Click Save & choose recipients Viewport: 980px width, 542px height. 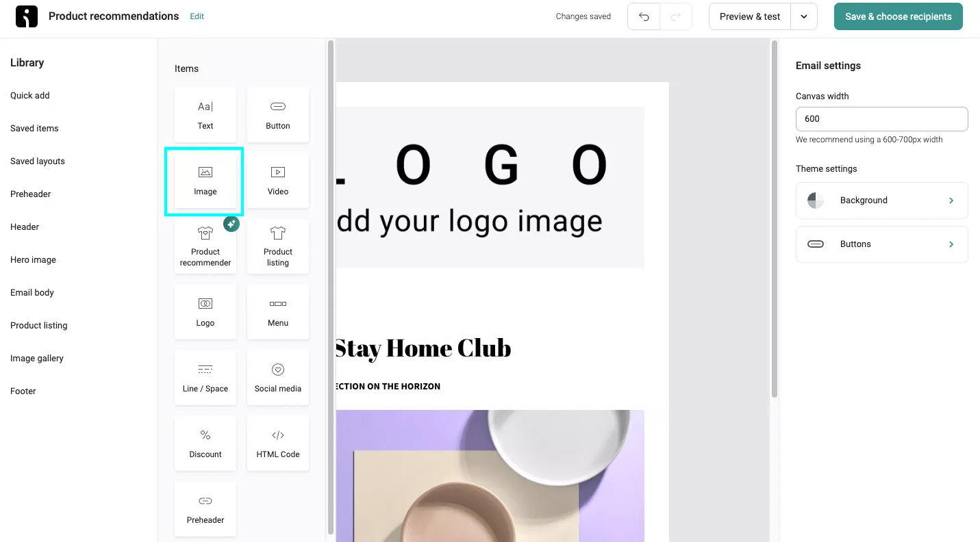point(898,16)
